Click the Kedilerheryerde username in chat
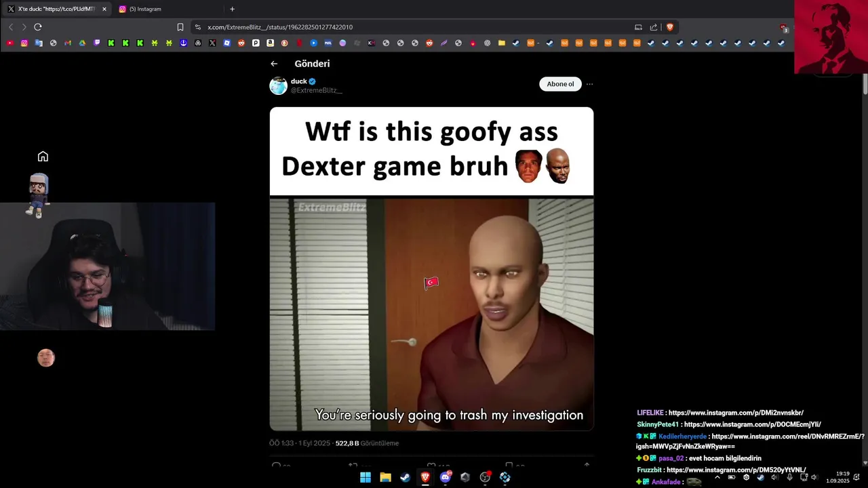 [682, 436]
